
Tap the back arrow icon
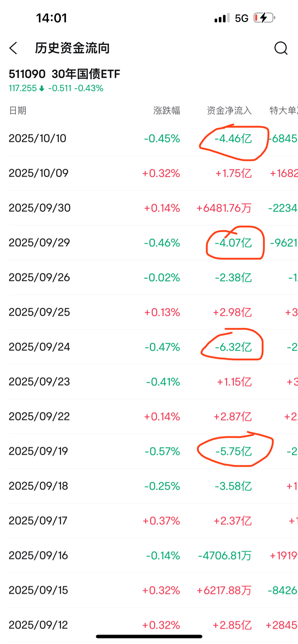tap(14, 48)
